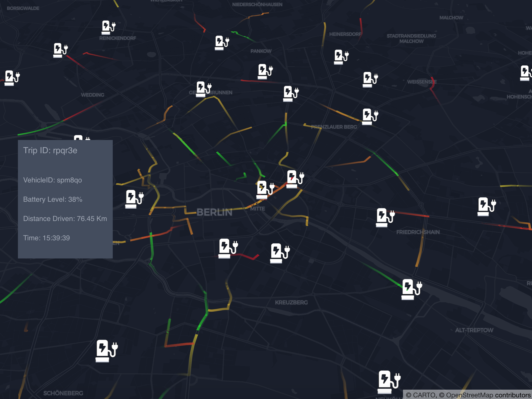Open the CARTO attribution link
532x399 pixels.
click(x=424, y=395)
